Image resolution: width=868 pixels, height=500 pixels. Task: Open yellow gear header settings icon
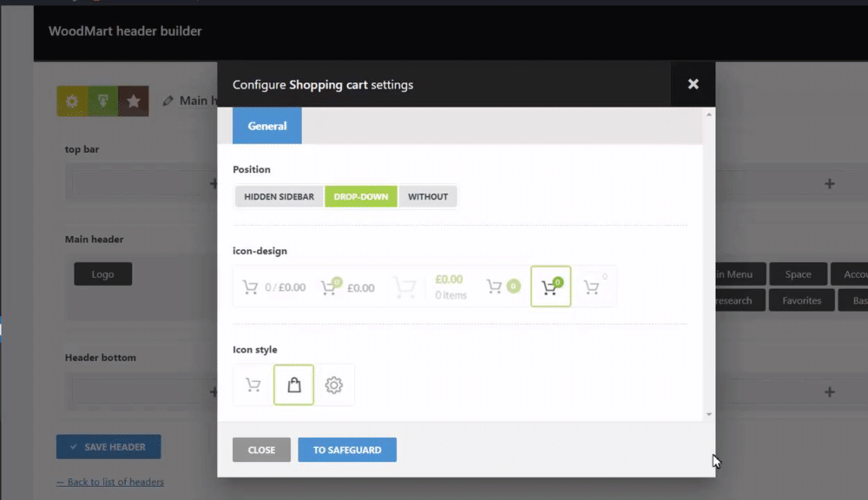72,101
